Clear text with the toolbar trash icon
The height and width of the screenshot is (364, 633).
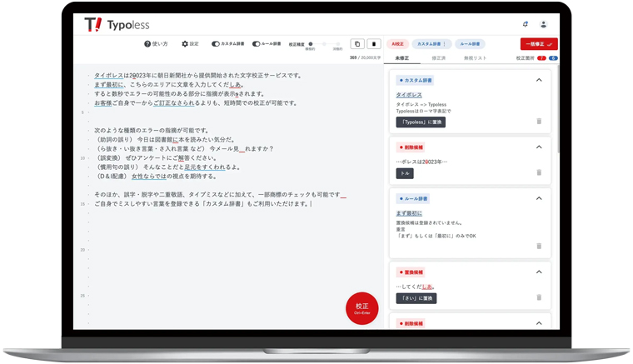(x=374, y=44)
